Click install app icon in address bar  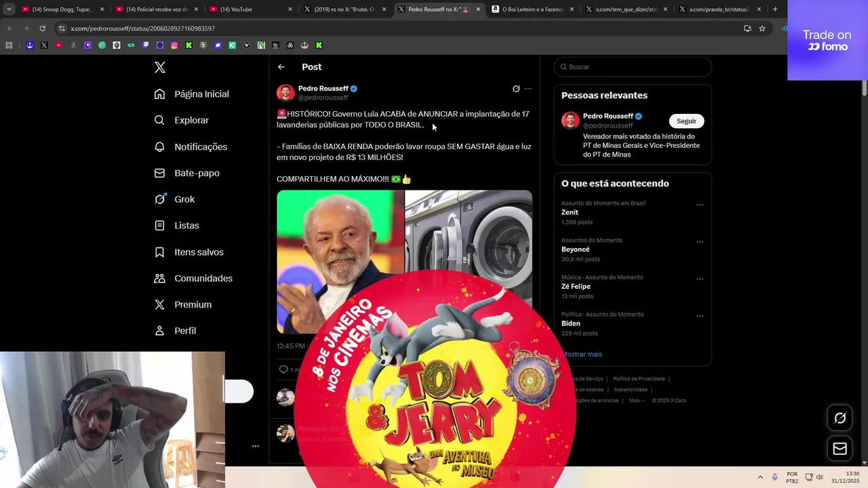point(747,28)
